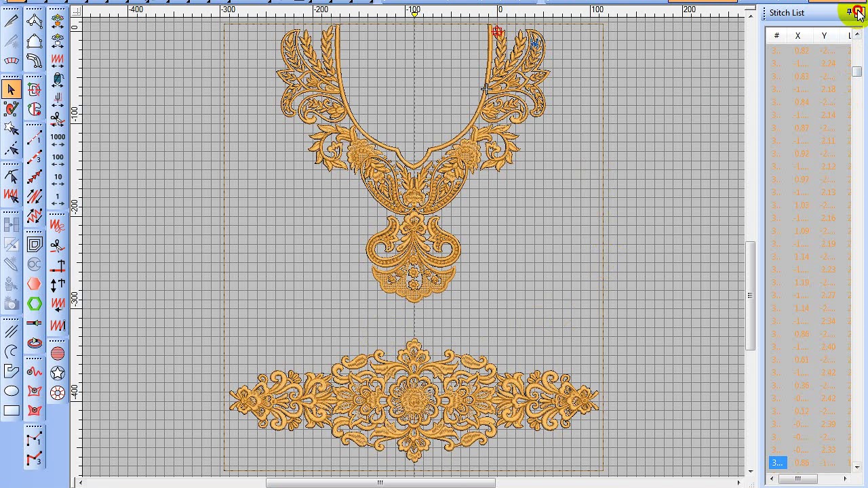Image resolution: width=868 pixels, height=488 pixels.
Task: Set stitch step size to 1000
Action: coord(58,140)
